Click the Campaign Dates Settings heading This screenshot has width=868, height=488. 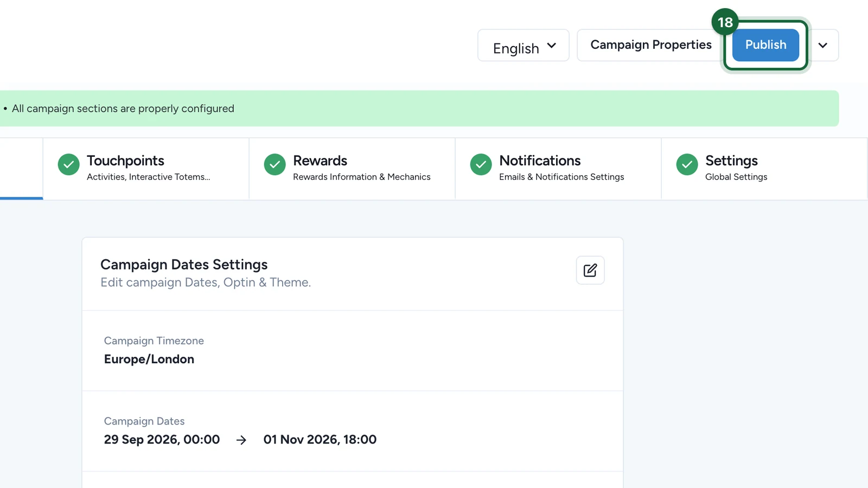(184, 265)
